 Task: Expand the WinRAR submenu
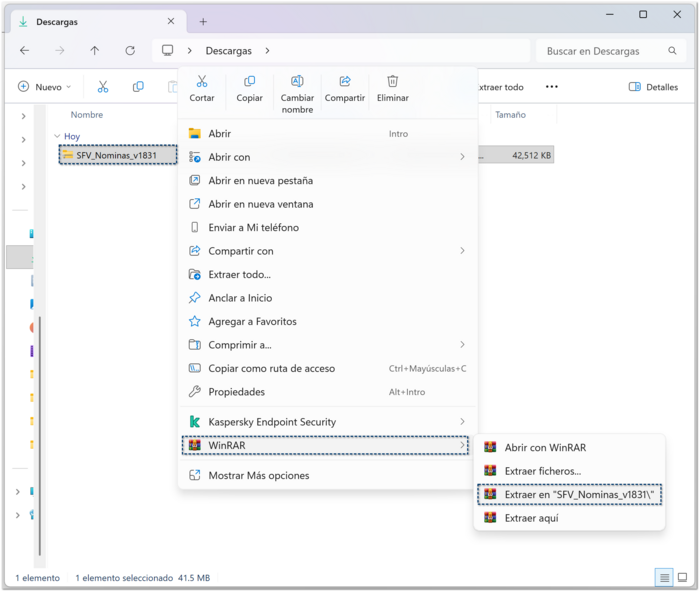point(326,446)
